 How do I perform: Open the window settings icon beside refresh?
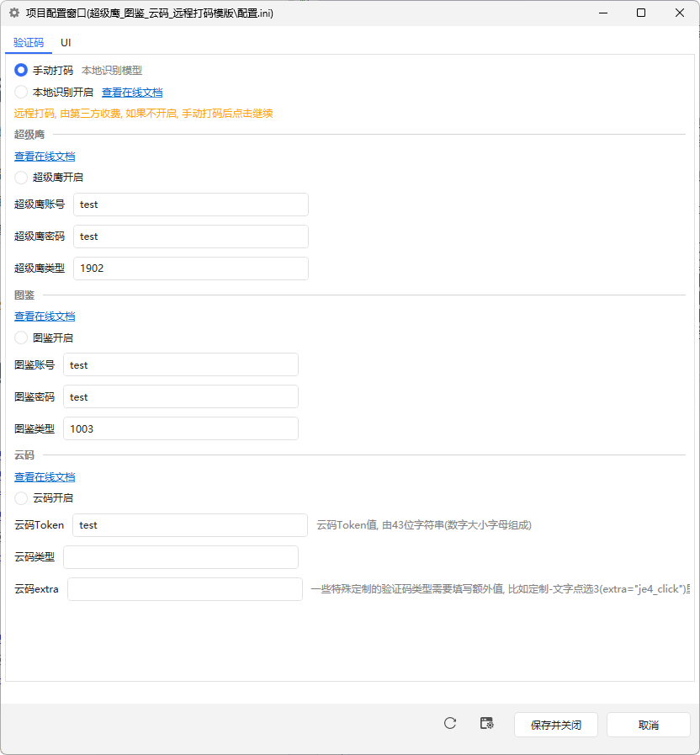pyautogui.click(x=486, y=723)
